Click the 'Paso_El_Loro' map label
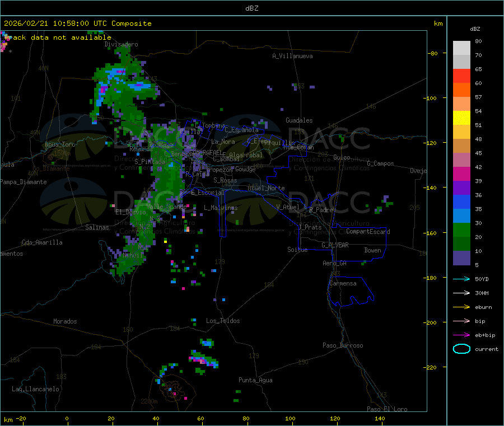The width and height of the screenshot is (504, 426). (x=387, y=409)
